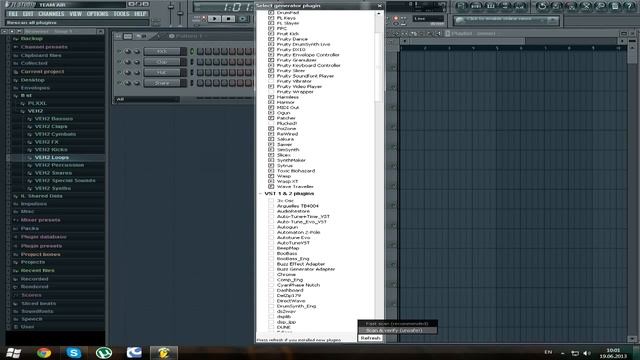
Task: Click the Snare channel button
Action: click(162, 83)
